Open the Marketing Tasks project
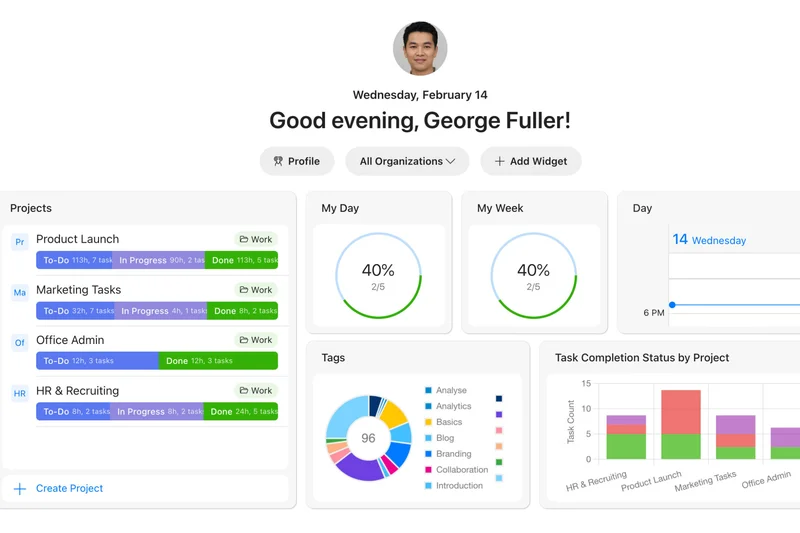 [78, 290]
